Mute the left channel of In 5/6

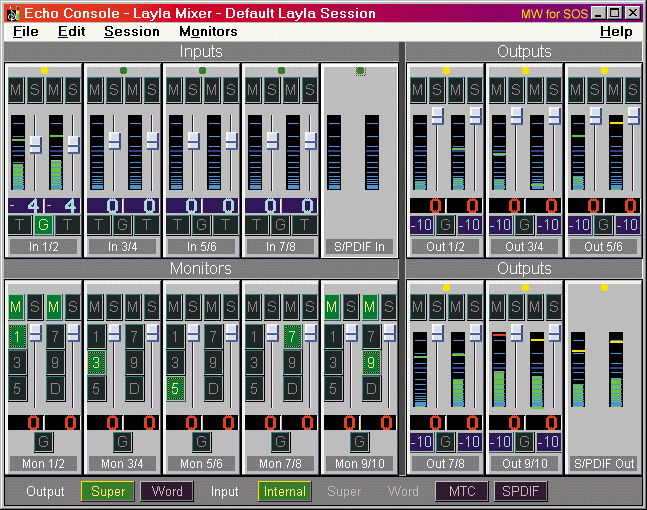(x=175, y=89)
